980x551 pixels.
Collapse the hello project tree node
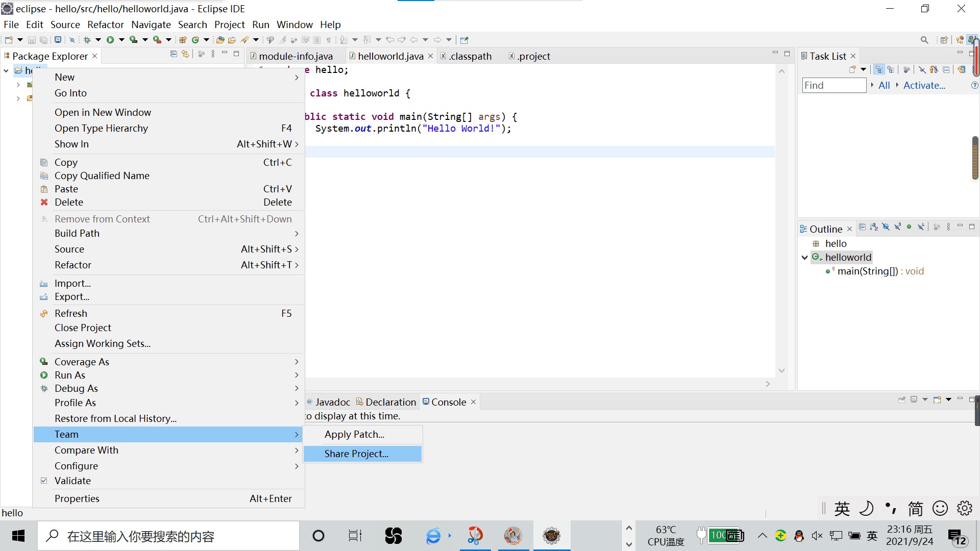[x=6, y=70]
